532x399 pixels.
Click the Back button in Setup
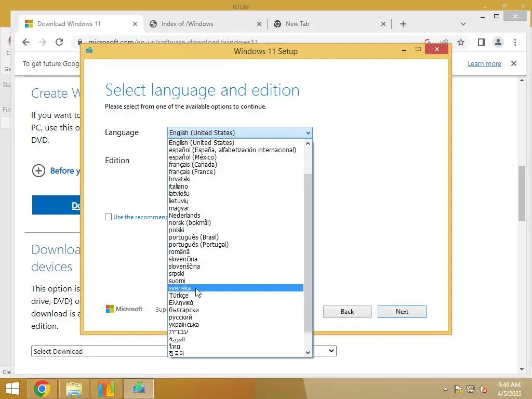click(x=347, y=312)
